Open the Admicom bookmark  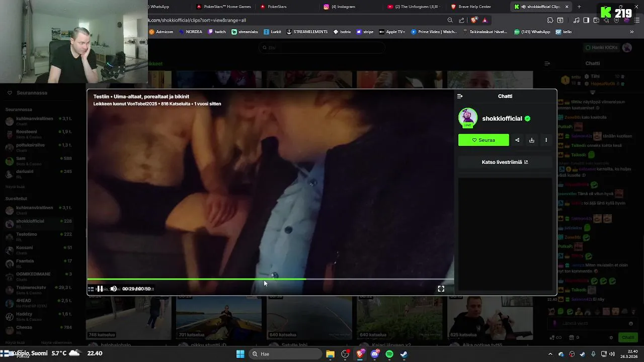pos(161,32)
